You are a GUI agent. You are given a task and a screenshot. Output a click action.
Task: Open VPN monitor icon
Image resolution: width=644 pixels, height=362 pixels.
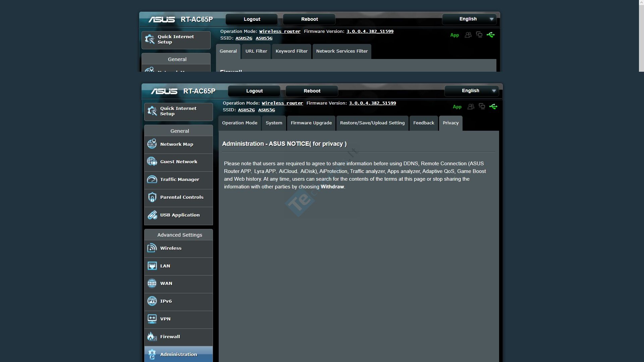152,319
